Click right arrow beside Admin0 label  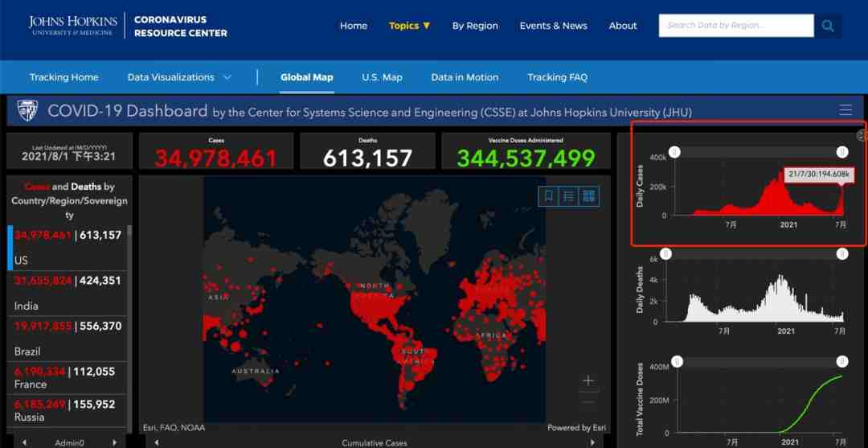click(x=115, y=442)
